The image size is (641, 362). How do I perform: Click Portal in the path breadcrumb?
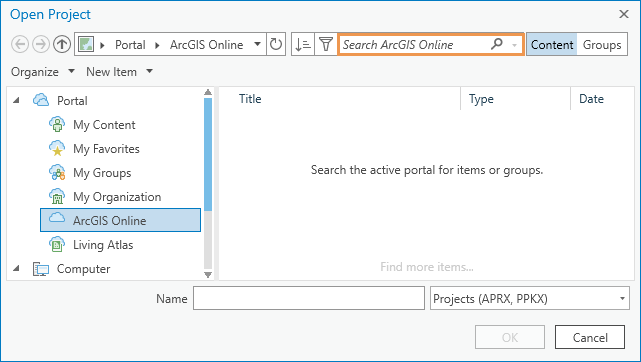(130, 45)
